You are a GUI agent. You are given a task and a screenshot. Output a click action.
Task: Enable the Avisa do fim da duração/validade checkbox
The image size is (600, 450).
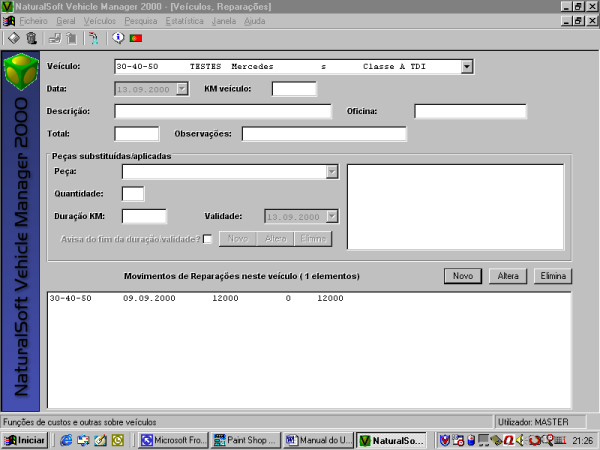pyautogui.click(x=207, y=239)
